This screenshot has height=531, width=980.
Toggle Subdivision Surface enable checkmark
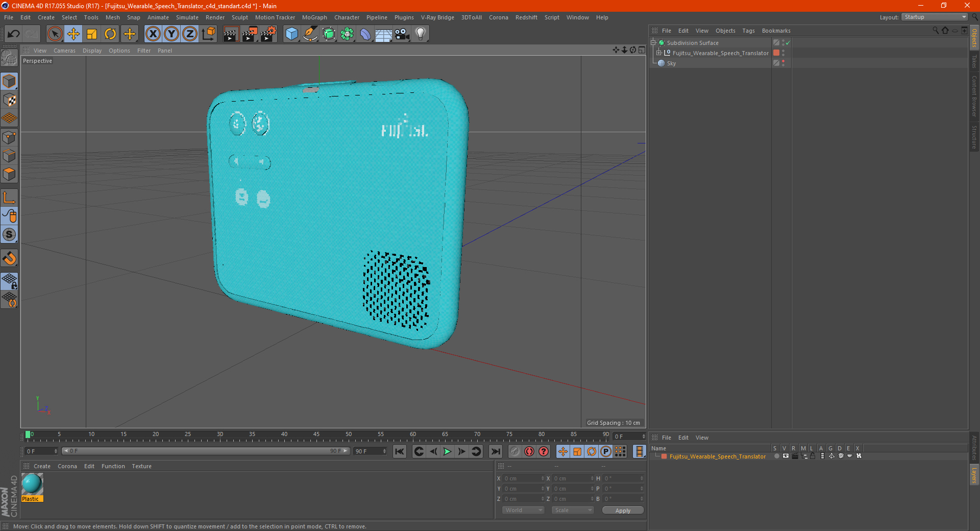point(788,43)
